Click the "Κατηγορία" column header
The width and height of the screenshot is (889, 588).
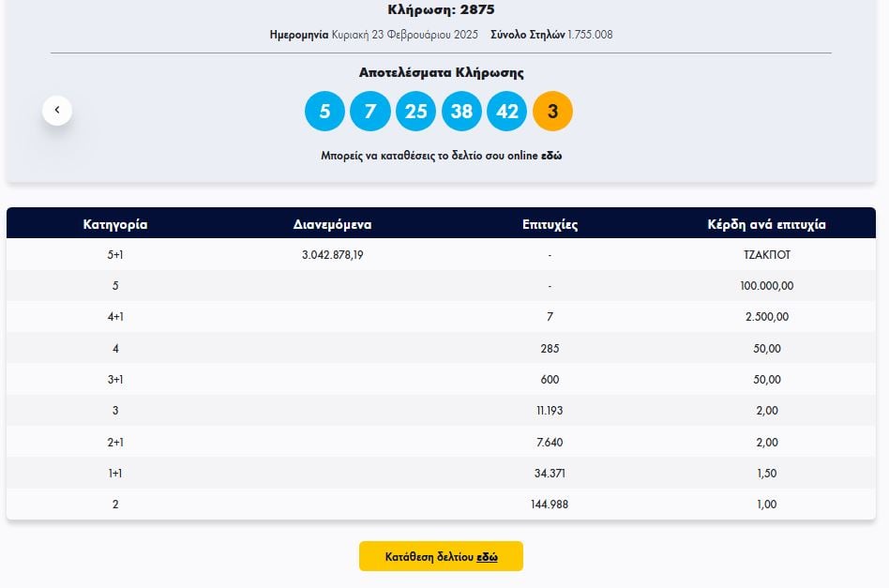pos(115,224)
